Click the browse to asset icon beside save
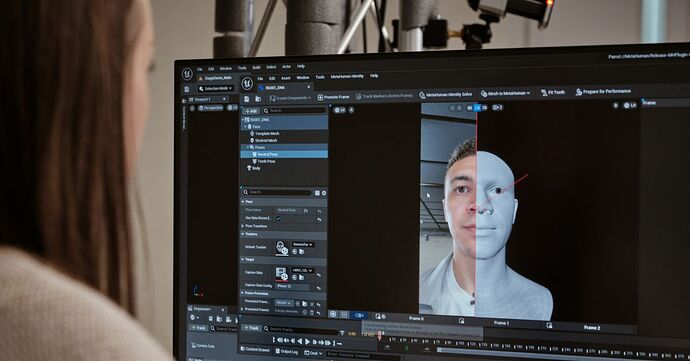 pos(258,99)
